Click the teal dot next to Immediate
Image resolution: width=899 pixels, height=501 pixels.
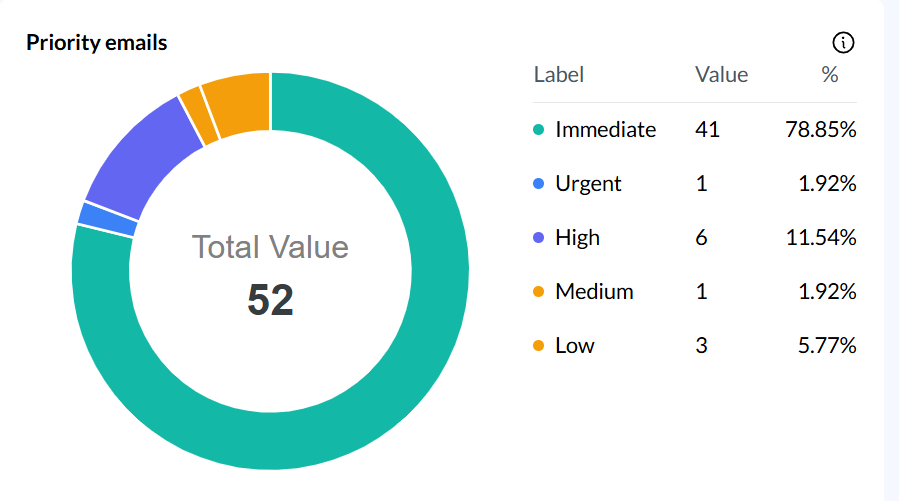pyautogui.click(x=539, y=130)
